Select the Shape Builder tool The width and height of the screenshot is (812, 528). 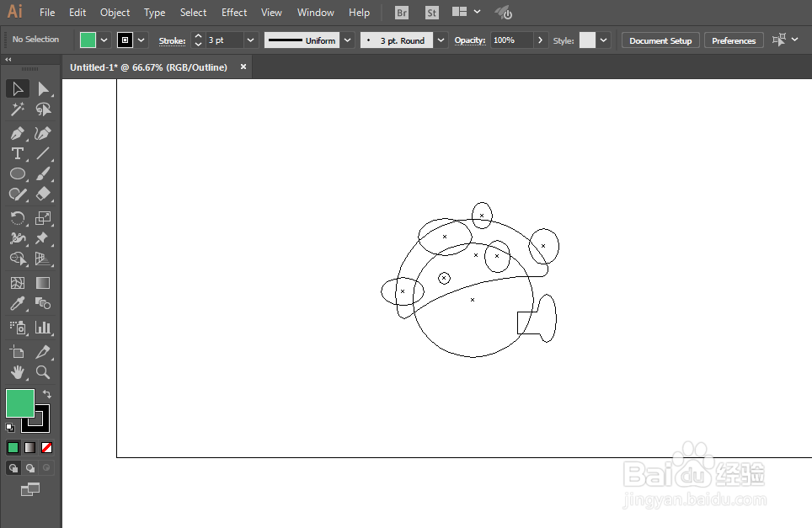point(17,259)
